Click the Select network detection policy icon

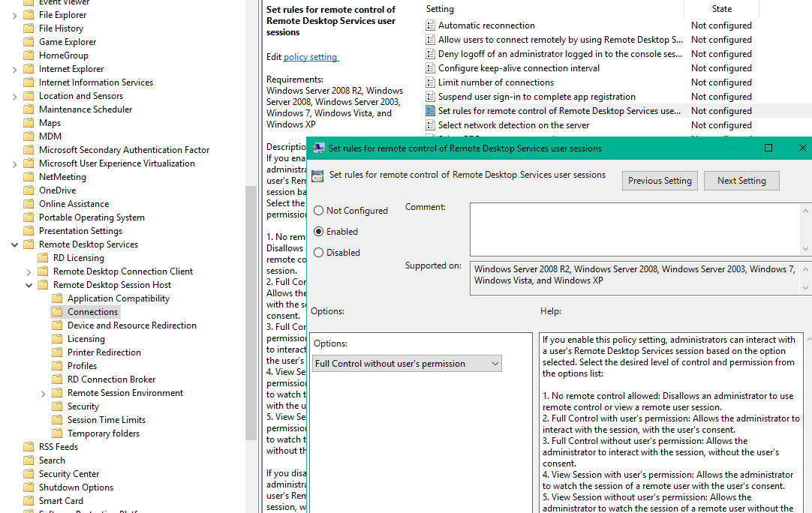[x=430, y=124]
